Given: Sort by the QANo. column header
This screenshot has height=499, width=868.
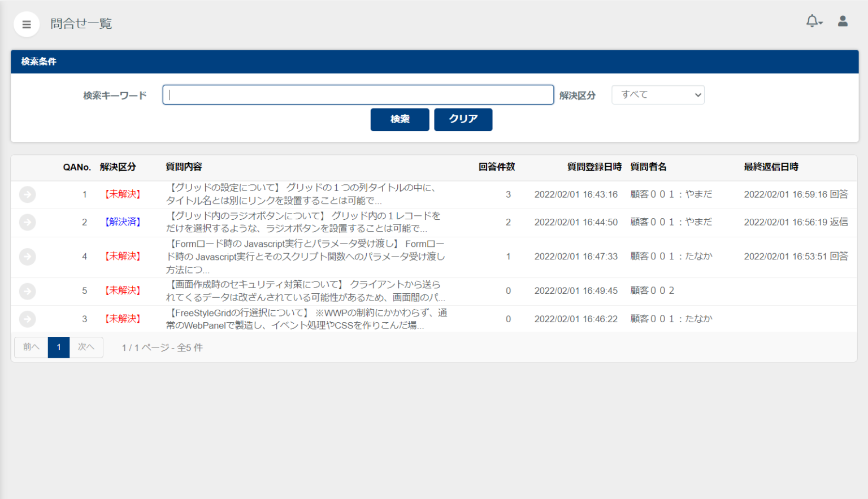Looking at the screenshot, I should click(77, 167).
